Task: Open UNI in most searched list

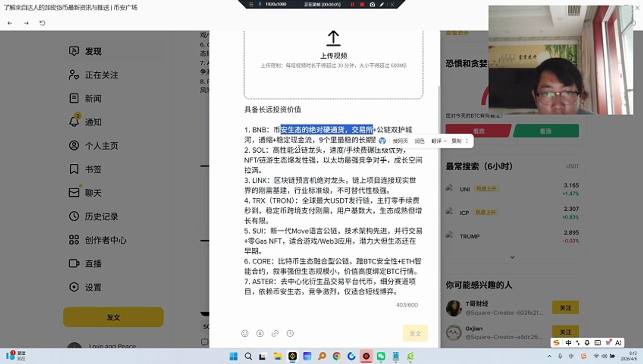Action: click(x=512, y=189)
